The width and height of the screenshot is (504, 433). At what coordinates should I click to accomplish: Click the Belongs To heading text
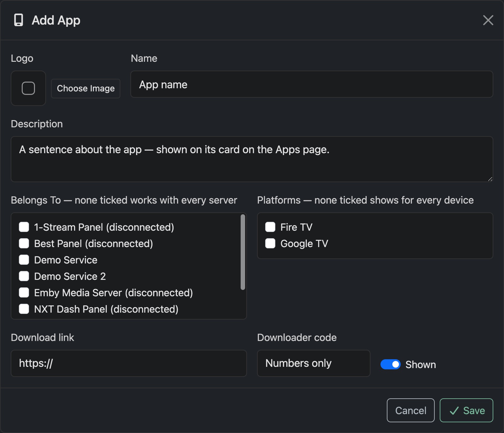(124, 200)
